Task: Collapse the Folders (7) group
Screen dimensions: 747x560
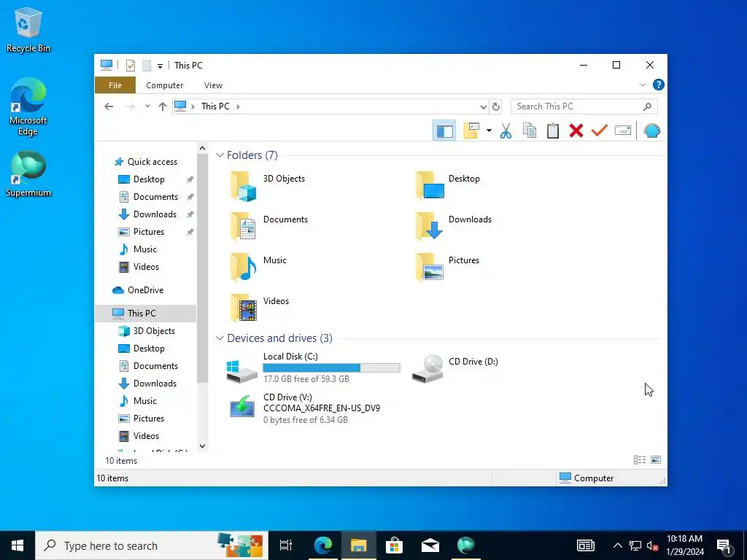Action: click(220, 155)
